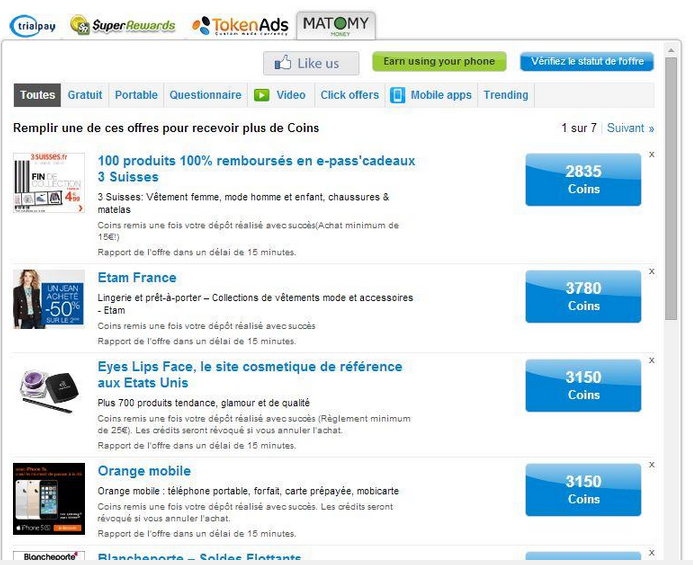Click Vérifiez le statut de l'offre button
The height and width of the screenshot is (565, 693).
point(587,61)
